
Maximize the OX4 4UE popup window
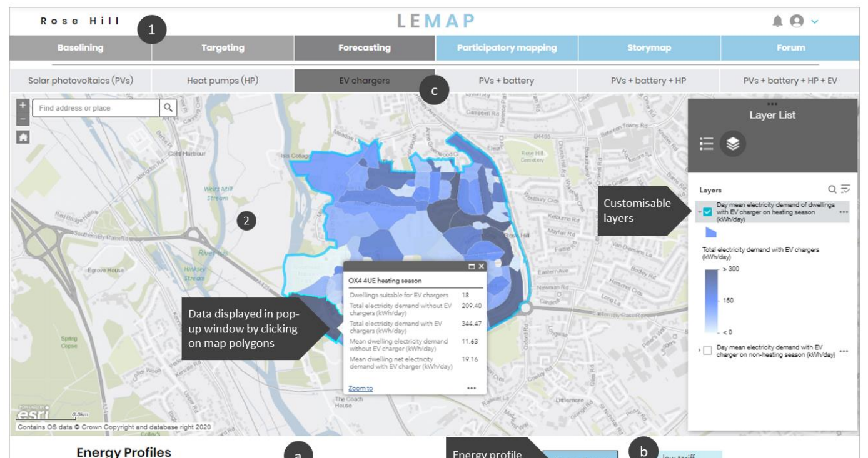[x=472, y=266]
